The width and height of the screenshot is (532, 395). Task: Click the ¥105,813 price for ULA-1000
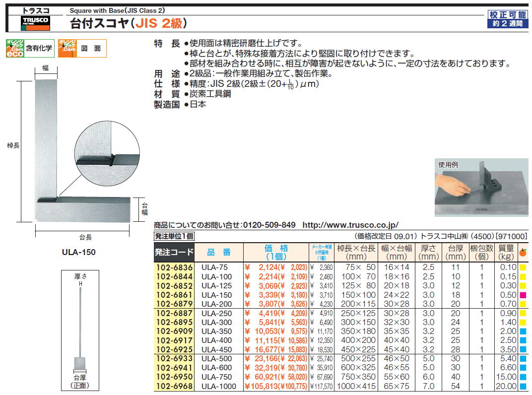[261, 386]
